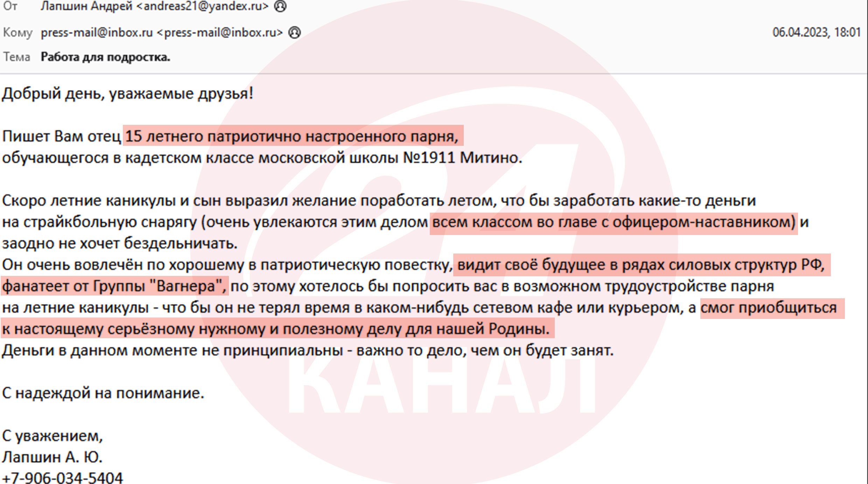Click the greeting 'Добрый день, уважаемые друзья!'
This screenshot has width=868, height=484.
tap(127, 93)
